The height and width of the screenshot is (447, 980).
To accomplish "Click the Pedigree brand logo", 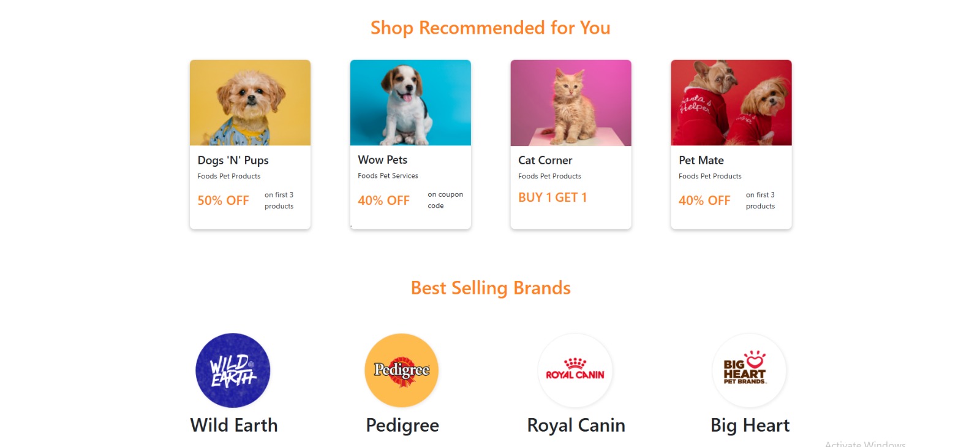I will point(402,370).
